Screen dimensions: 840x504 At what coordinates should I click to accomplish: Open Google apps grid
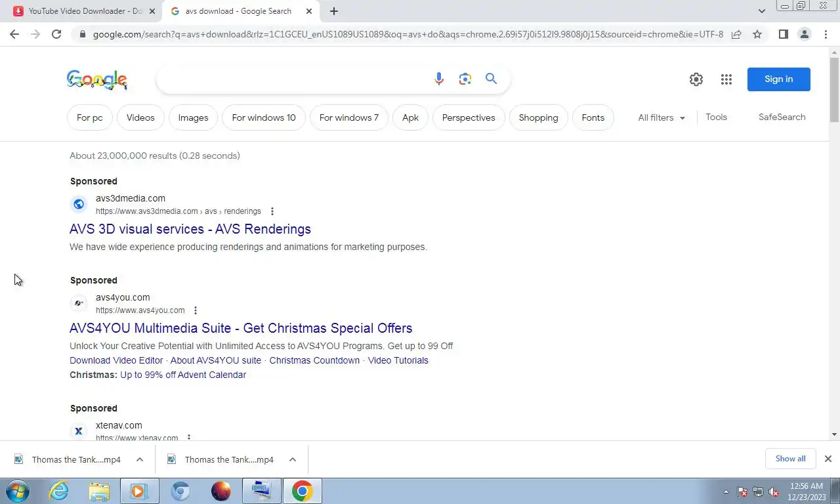point(726,79)
